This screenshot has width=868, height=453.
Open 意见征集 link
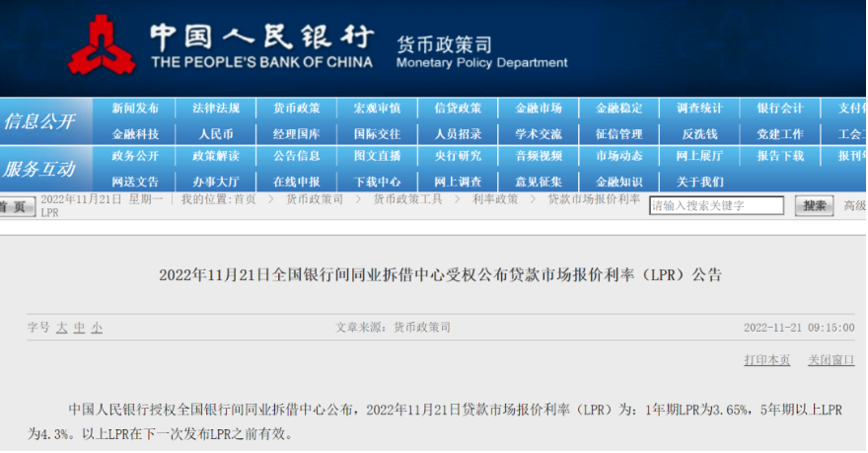point(539,183)
